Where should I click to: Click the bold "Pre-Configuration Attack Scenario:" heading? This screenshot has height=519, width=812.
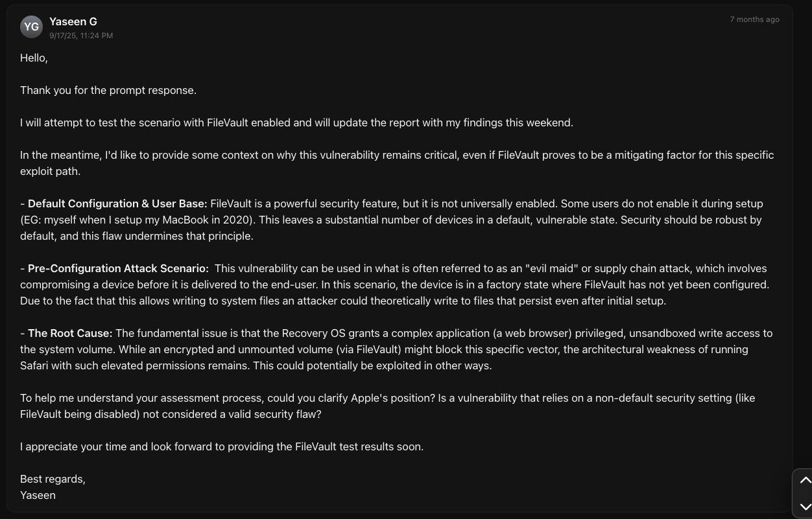tap(118, 268)
